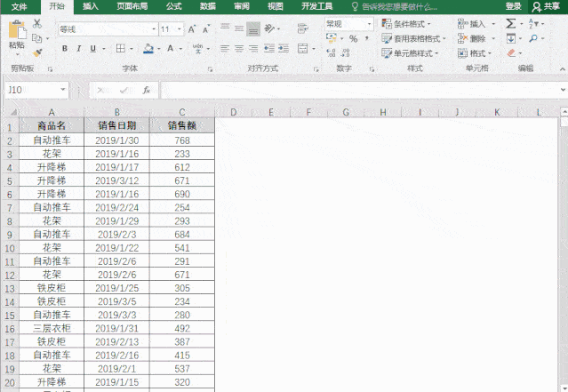
Task: Apply comma style number format
Action: (367, 38)
